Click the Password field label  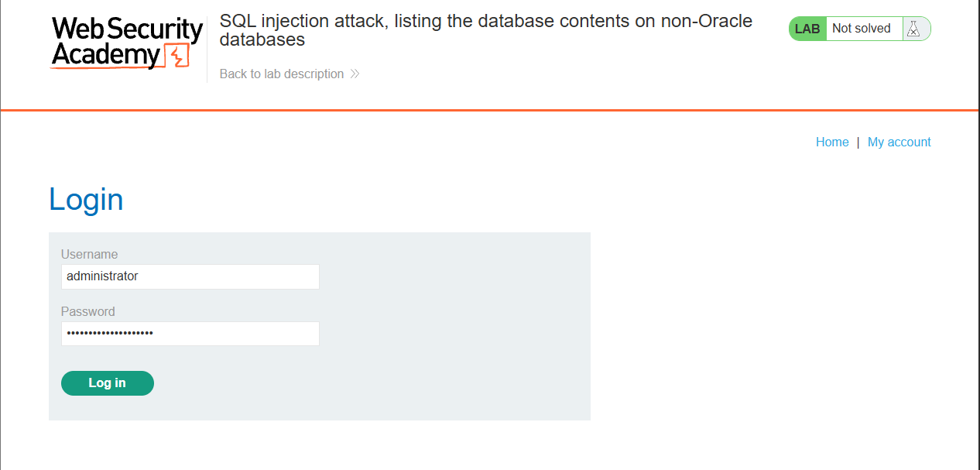tap(88, 311)
